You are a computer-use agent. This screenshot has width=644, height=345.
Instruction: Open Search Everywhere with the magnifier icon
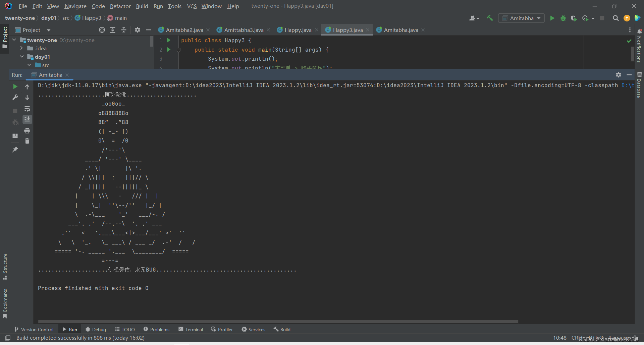[x=616, y=18]
